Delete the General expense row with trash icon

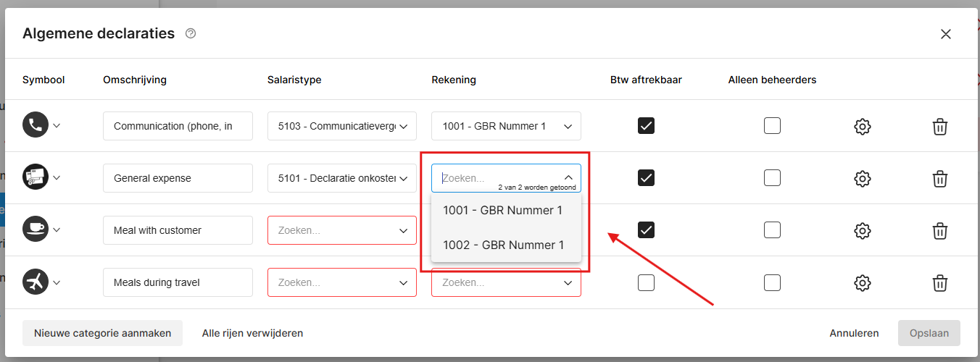(939, 179)
